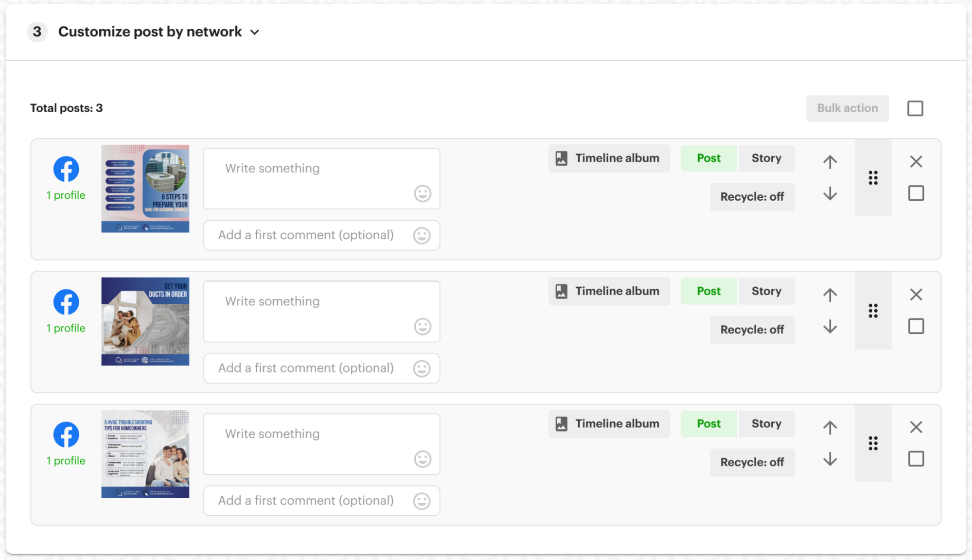
Task: Click the emoji icon on second post comment field
Action: [422, 368]
